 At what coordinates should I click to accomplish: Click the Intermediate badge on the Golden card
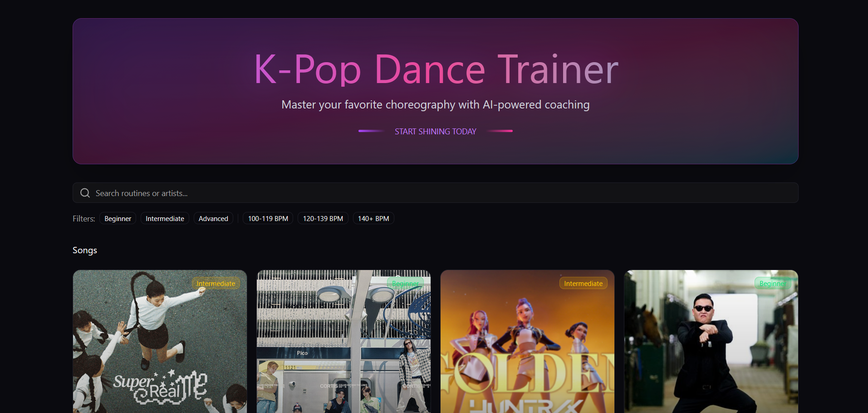[x=584, y=283]
